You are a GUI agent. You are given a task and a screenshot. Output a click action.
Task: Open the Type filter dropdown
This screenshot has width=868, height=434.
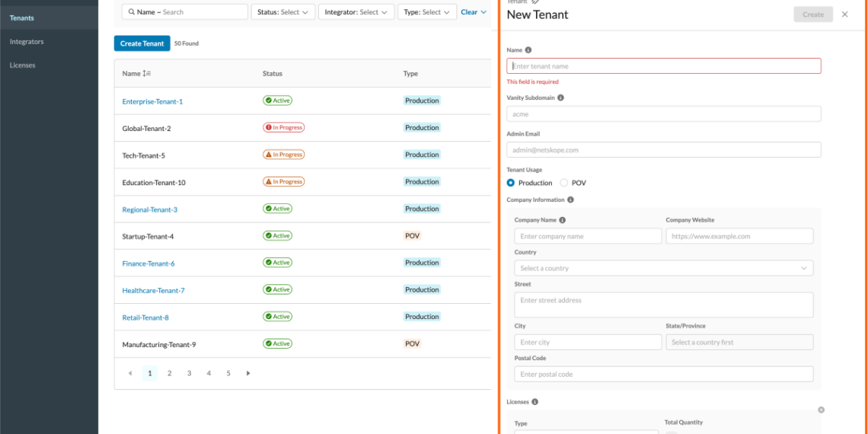pyautogui.click(x=427, y=11)
